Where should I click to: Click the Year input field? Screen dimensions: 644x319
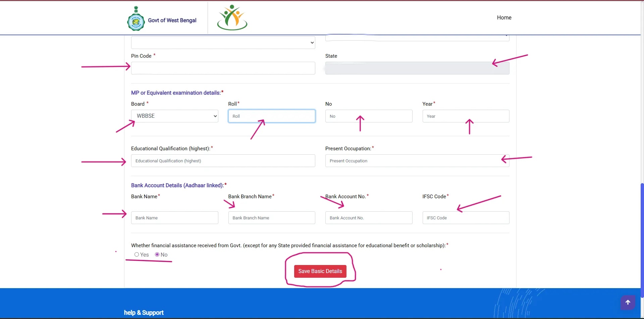pyautogui.click(x=466, y=116)
